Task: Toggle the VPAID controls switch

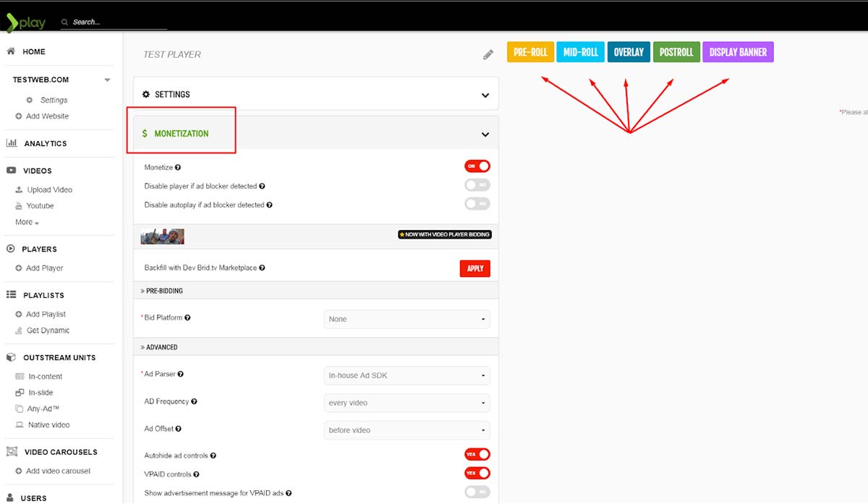Action: coord(477,474)
